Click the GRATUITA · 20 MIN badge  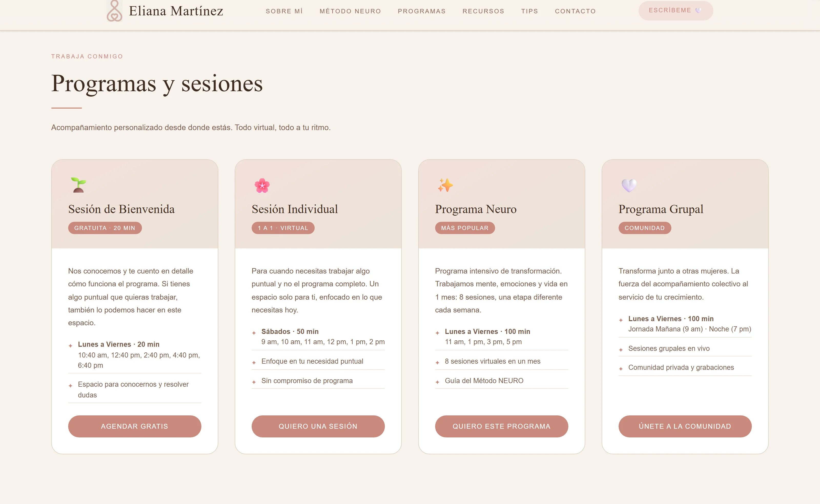(x=105, y=228)
